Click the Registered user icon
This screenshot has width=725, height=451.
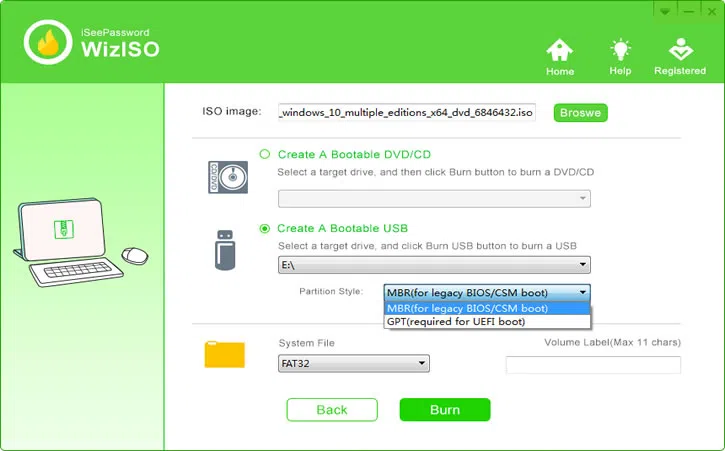[x=680, y=51]
